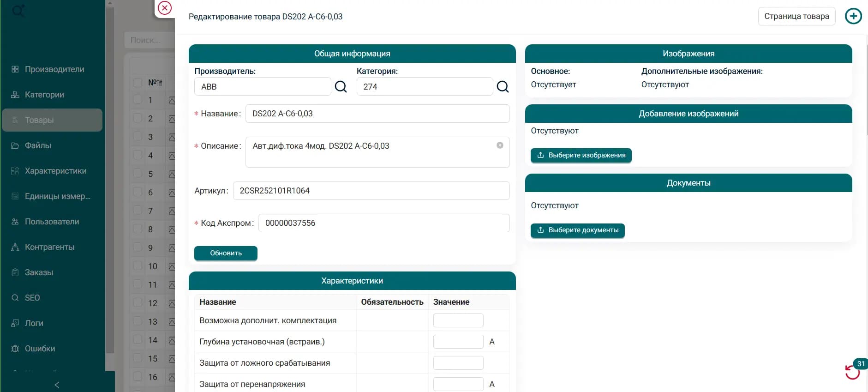
Task: Open Страница товара button
Action: click(796, 17)
